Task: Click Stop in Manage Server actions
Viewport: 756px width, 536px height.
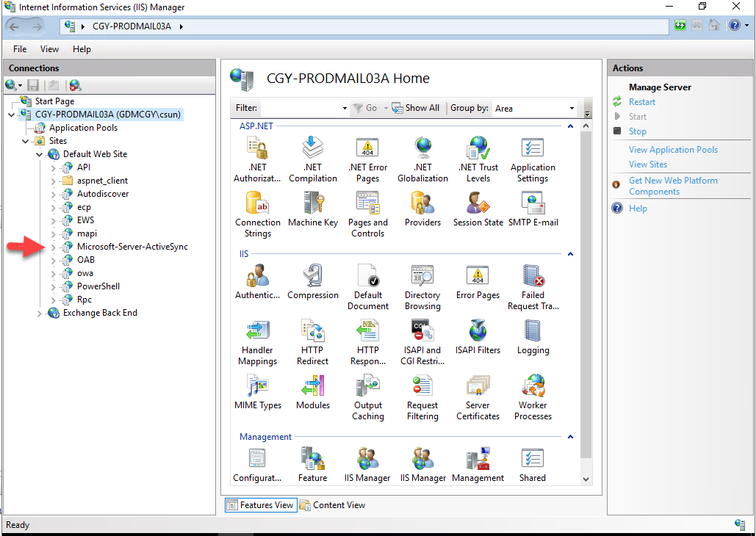Action: (638, 131)
